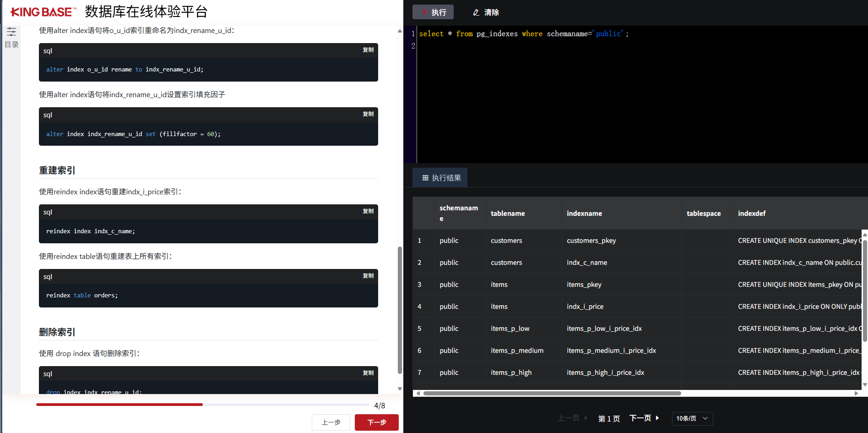Copy the drop index SQL snippet
This screenshot has width=868, height=433.
[368, 373]
